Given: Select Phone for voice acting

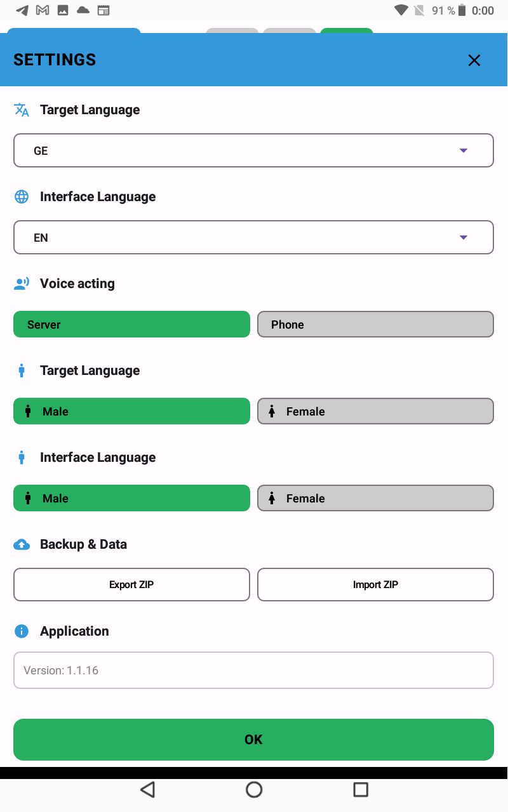Looking at the screenshot, I should click(375, 324).
